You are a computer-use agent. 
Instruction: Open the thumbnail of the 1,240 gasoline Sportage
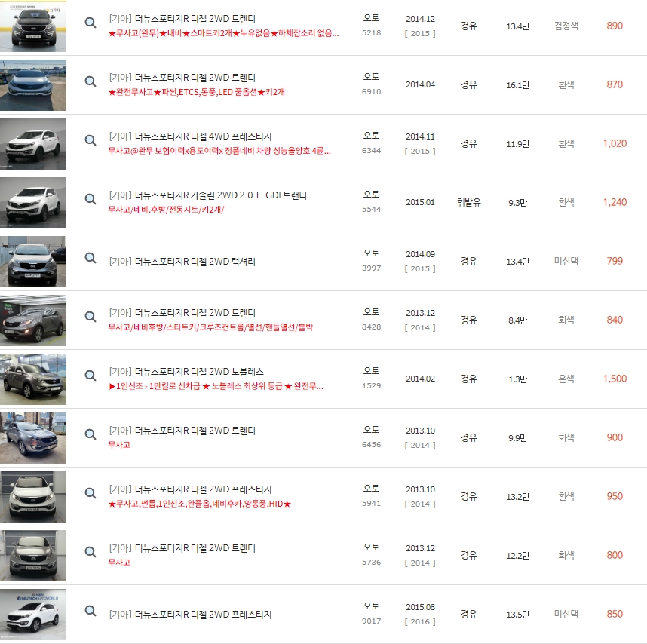33,203
